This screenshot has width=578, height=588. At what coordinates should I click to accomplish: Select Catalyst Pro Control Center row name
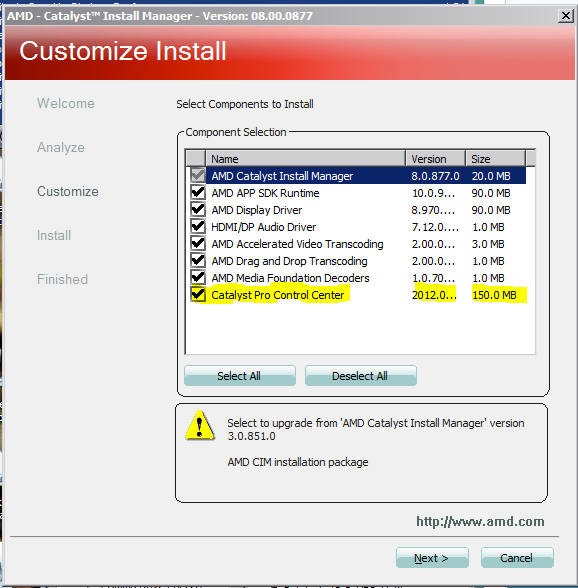[278, 295]
